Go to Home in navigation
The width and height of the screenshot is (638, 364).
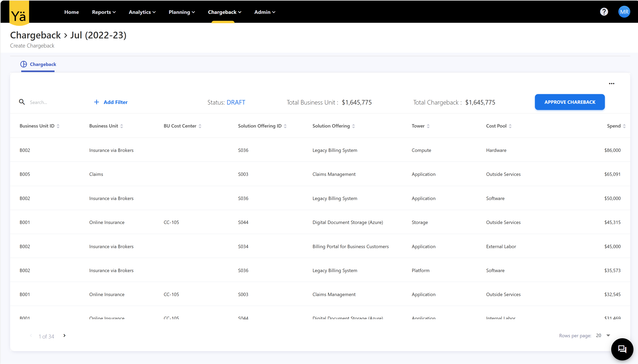(x=72, y=12)
